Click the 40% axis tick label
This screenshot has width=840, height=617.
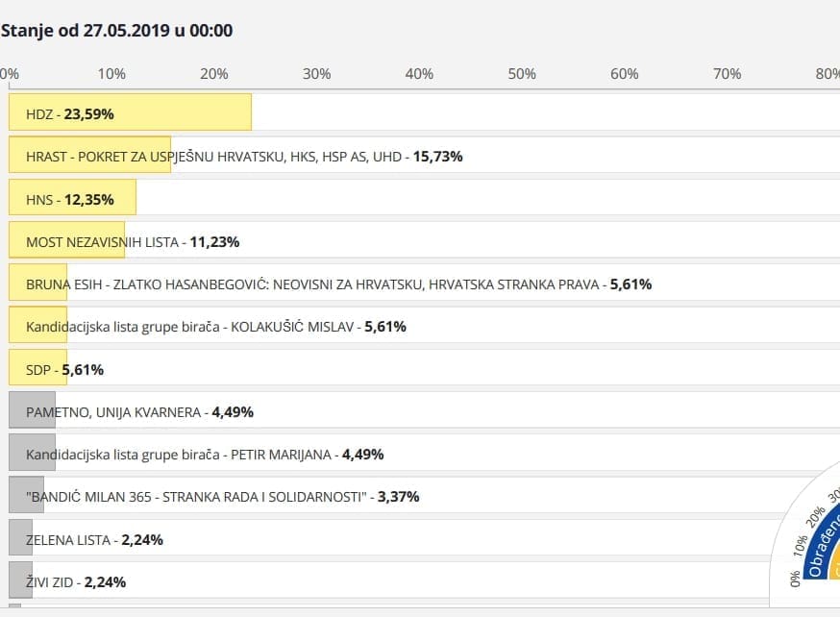[419, 74]
